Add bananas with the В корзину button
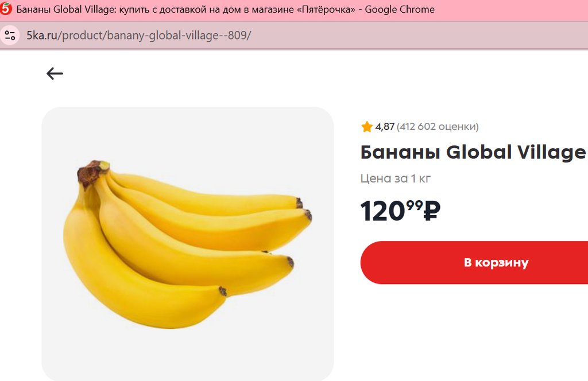Viewport: 588px width, 381px height. coord(496,263)
